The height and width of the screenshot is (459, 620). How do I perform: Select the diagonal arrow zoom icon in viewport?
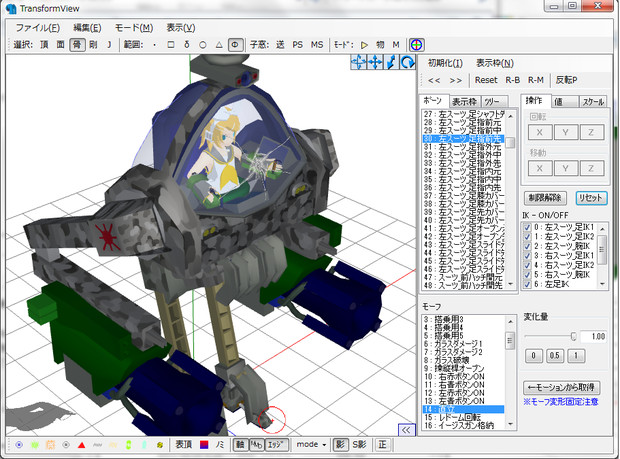pyautogui.click(x=391, y=62)
